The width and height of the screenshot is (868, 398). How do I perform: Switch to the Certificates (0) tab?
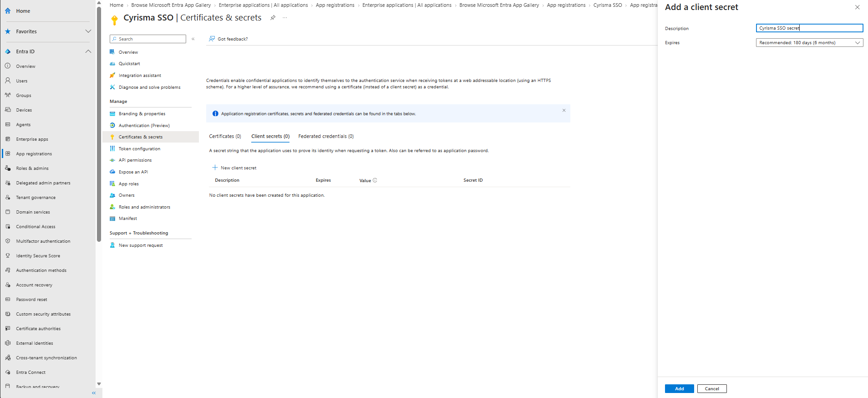click(225, 136)
